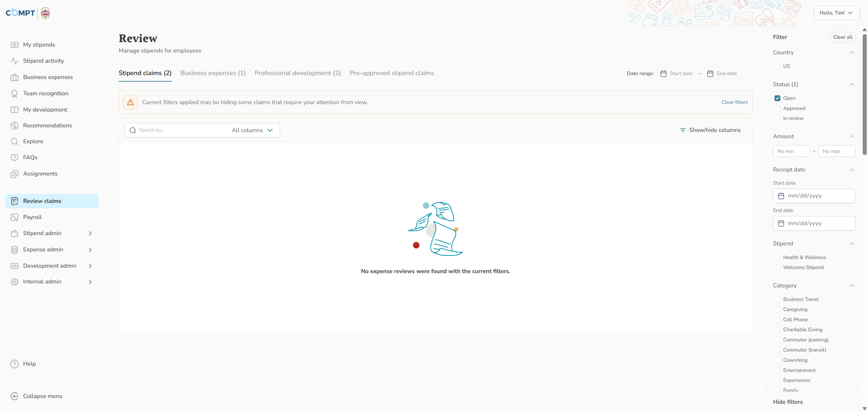The image size is (868, 412).
Task: Click the My stipends sidebar icon
Action: [14, 45]
